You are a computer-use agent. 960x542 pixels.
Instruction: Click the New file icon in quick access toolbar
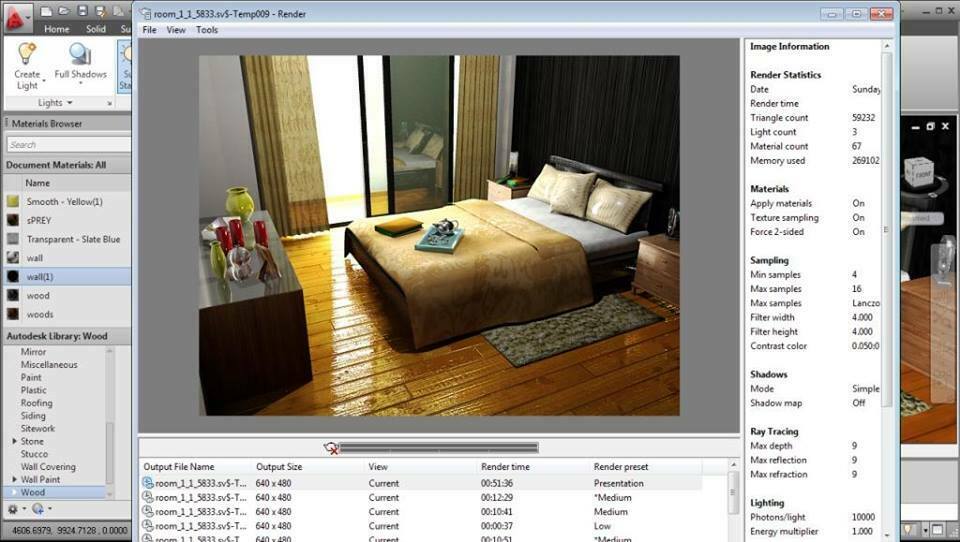coord(47,11)
